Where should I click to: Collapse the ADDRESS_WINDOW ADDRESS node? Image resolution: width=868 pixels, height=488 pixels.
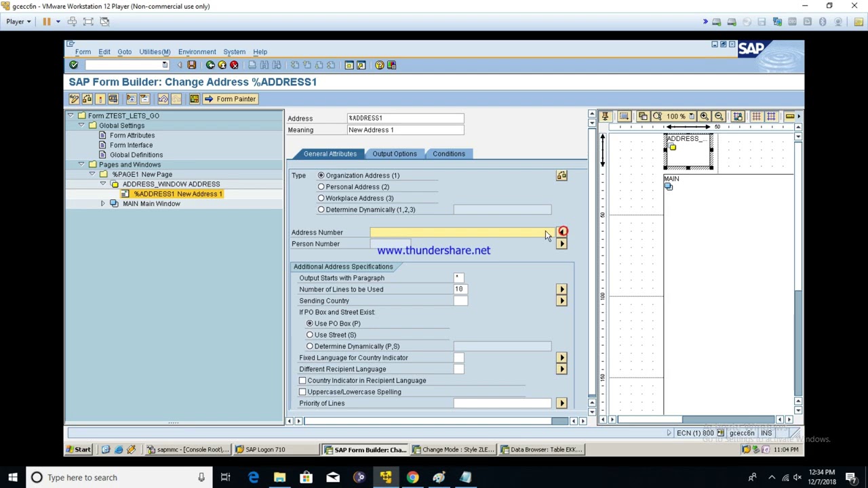[103, 184]
